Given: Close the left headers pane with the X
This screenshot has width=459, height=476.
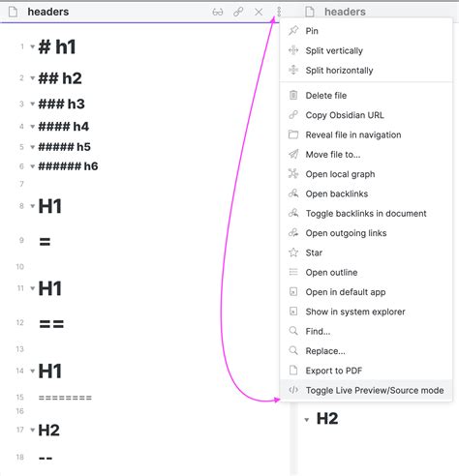Looking at the screenshot, I should [259, 13].
